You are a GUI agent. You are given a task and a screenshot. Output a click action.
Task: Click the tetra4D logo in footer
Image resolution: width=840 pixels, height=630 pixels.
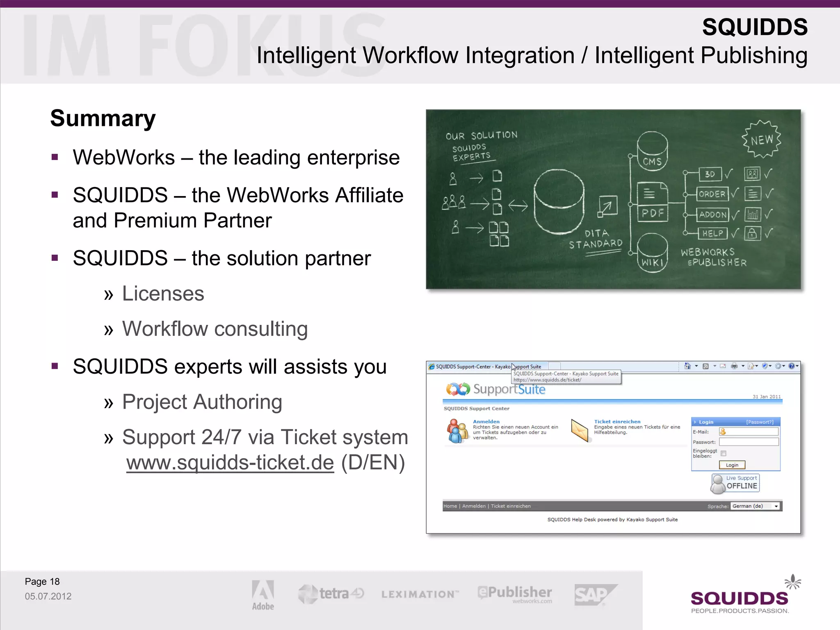[x=331, y=594]
